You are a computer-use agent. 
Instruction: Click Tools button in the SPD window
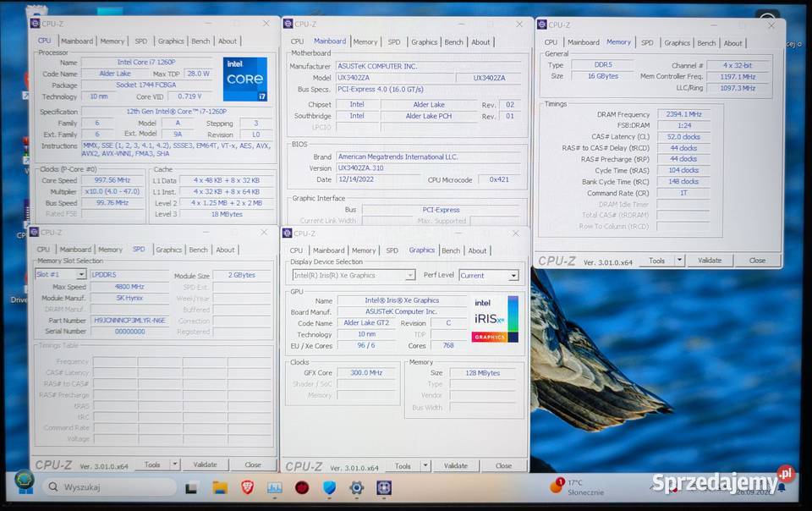(x=152, y=464)
